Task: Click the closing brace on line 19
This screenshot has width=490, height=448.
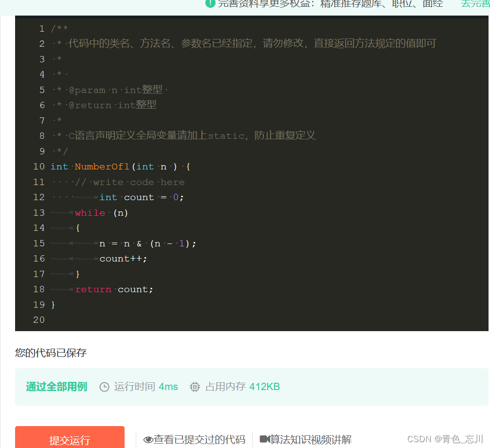Action: click(53, 305)
